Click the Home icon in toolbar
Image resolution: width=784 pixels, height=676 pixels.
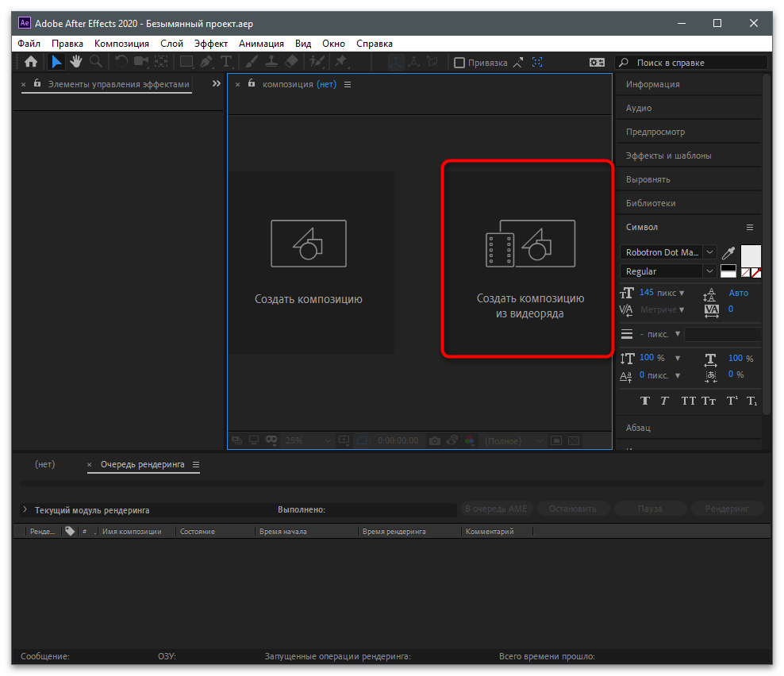pyautogui.click(x=31, y=62)
